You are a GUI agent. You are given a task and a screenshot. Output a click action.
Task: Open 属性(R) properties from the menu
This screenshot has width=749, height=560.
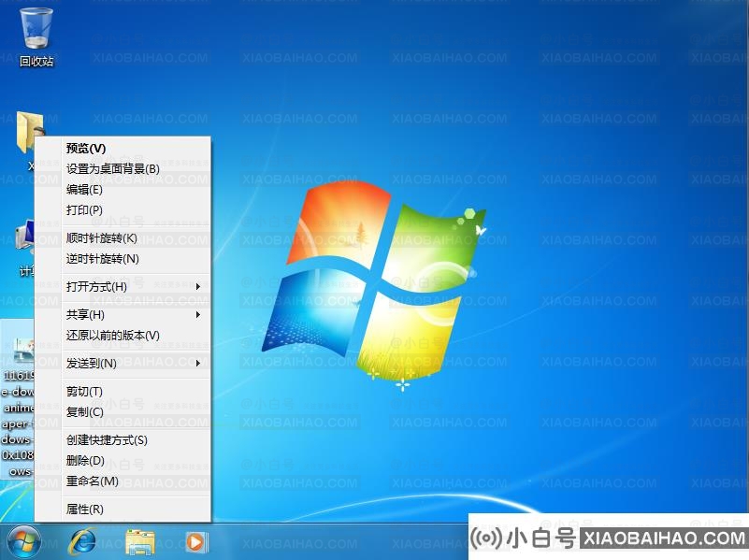point(123,510)
